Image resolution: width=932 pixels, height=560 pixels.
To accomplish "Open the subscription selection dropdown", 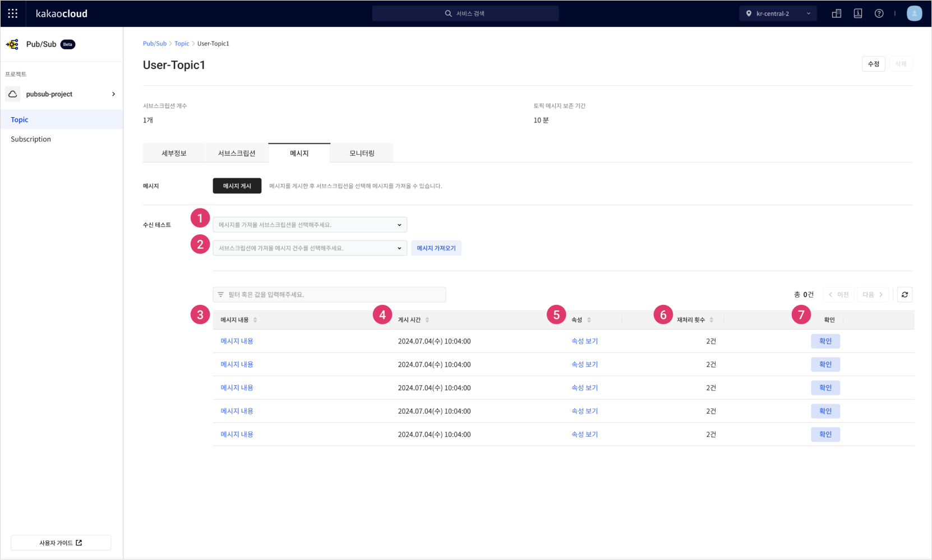I will tap(310, 225).
